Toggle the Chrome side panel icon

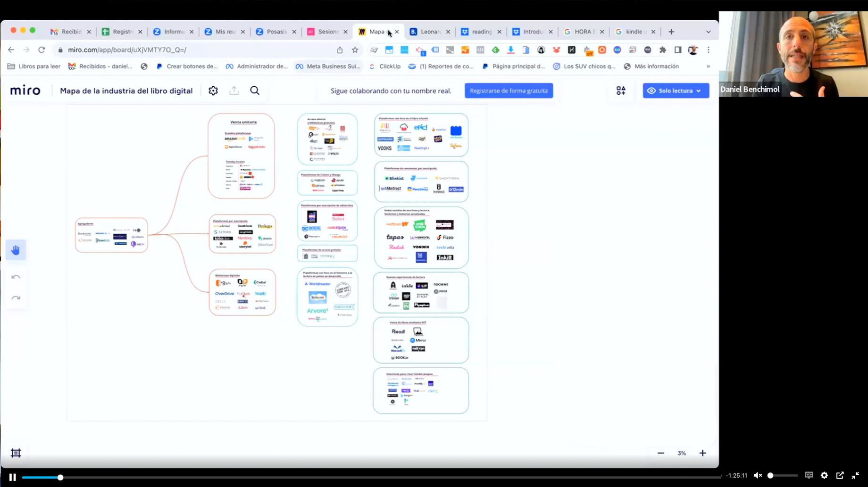pos(678,50)
